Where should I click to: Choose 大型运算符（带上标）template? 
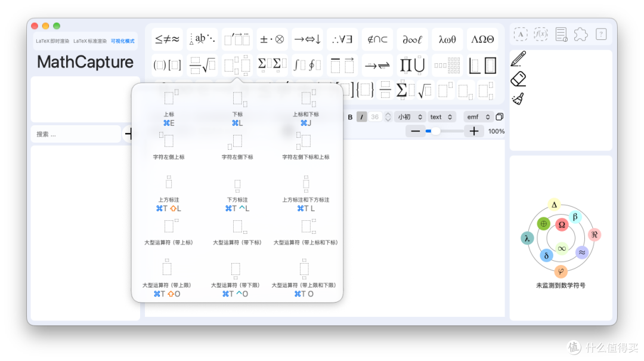[x=169, y=232]
